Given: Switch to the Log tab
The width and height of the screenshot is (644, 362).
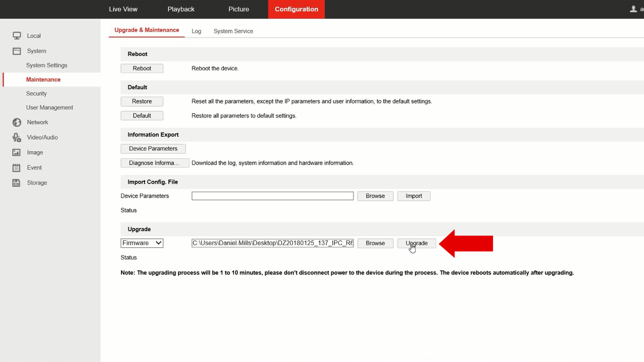Looking at the screenshot, I should click(x=196, y=31).
